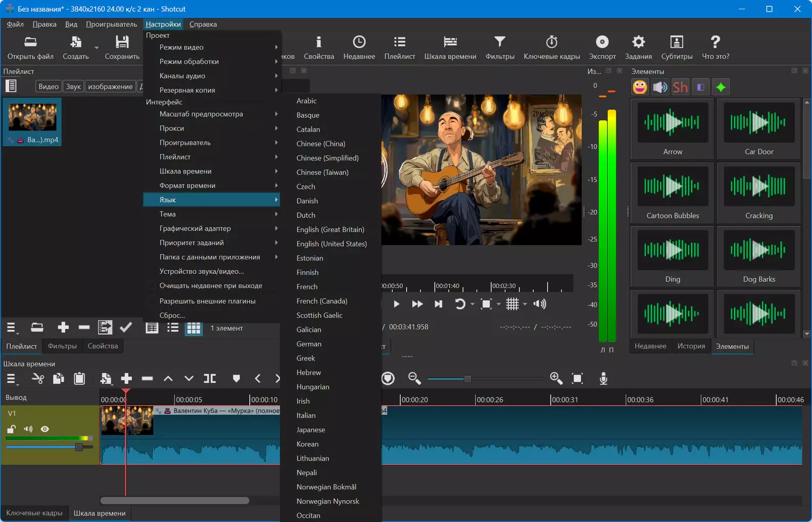Click the 'Видео' playlist filter button
The height and width of the screenshot is (522, 812).
click(49, 86)
